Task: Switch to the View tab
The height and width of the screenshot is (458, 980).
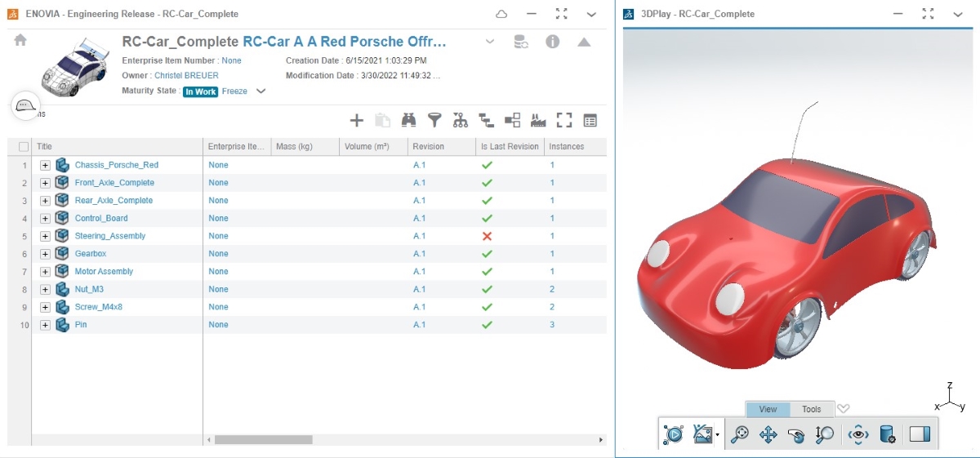Action: click(768, 409)
